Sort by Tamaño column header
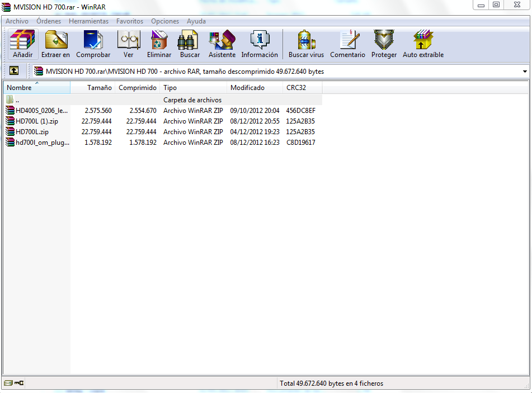 pyautogui.click(x=93, y=87)
